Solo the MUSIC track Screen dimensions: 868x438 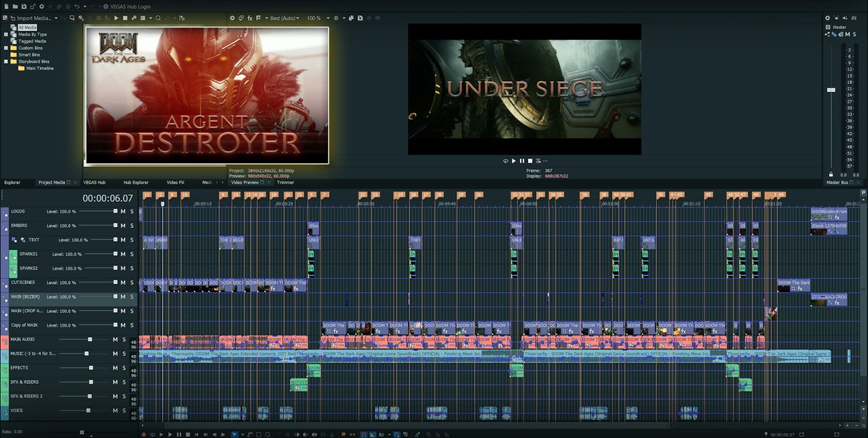point(123,354)
